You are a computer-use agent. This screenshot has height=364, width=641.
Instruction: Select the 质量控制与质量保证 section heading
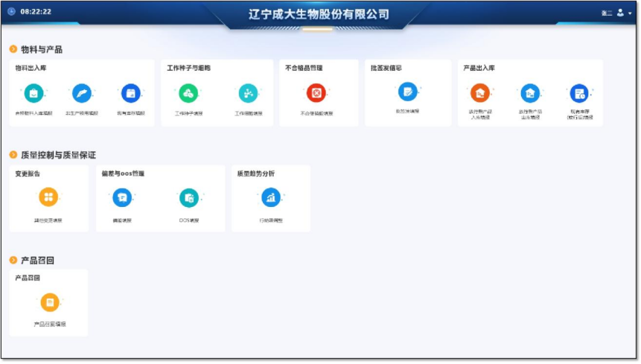click(59, 155)
